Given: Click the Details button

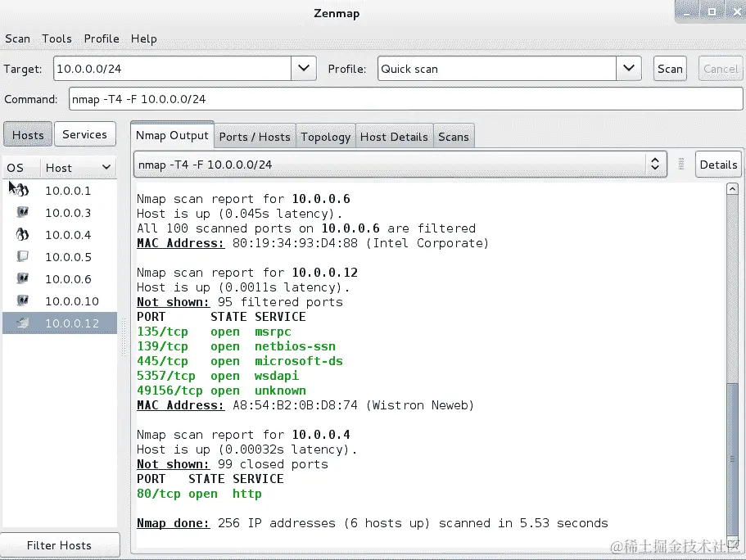Looking at the screenshot, I should (718, 165).
